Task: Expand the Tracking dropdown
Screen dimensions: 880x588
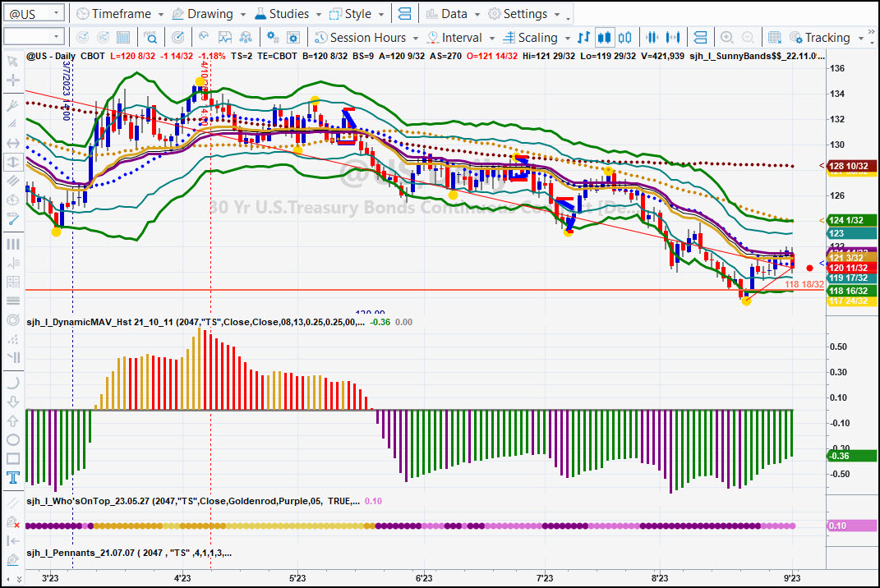Action: (861, 38)
